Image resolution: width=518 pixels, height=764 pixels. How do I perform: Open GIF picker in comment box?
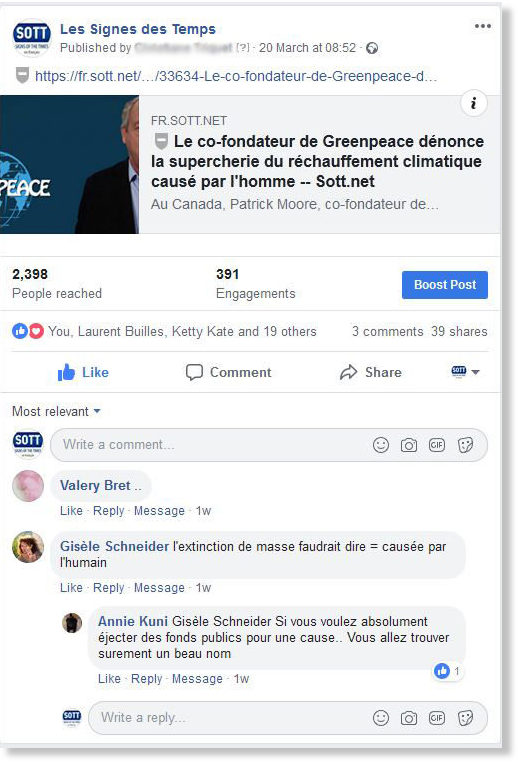point(437,445)
